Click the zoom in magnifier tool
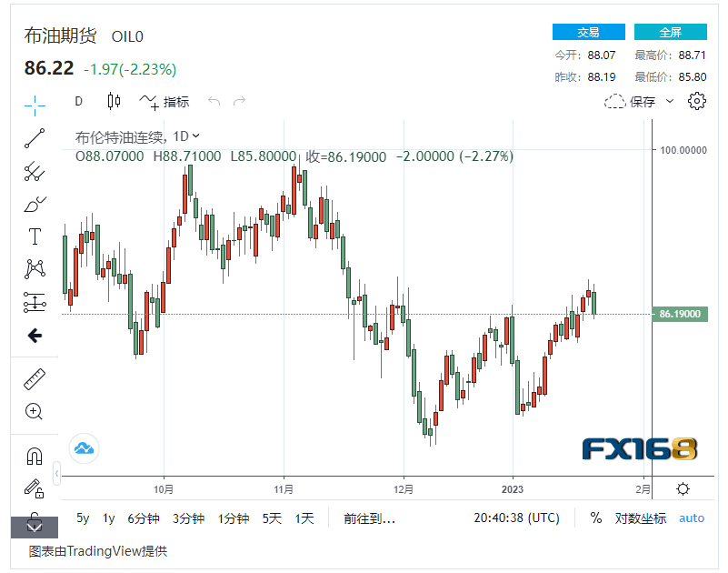 35,411
